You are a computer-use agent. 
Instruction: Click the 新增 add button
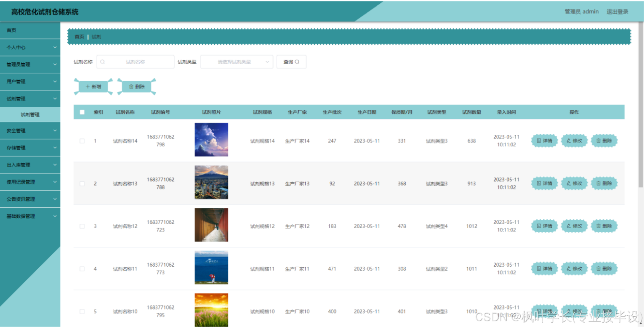(x=93, y=87)
